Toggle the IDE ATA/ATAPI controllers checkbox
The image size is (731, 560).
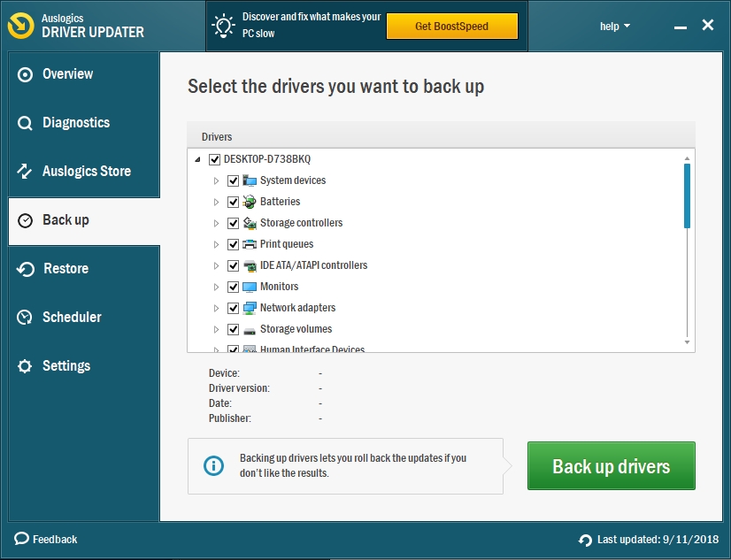[x=234, y=265]
